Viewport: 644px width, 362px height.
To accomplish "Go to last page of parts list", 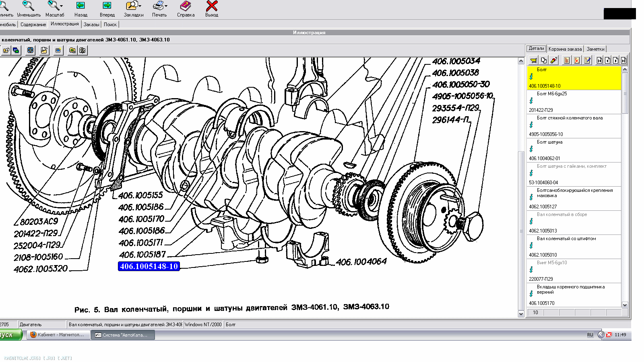I will (623, 60).
